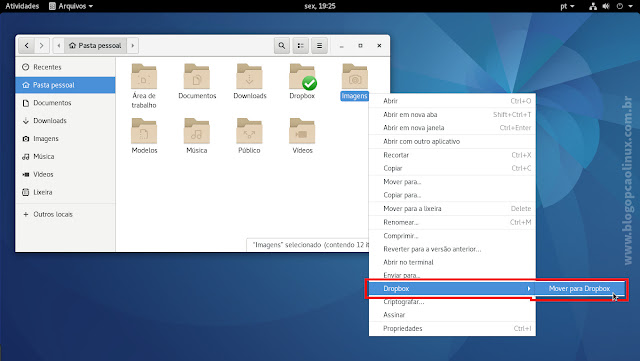
Task: Click Mover para Dropbox submenu item
Action: click(x=579, y=289)
